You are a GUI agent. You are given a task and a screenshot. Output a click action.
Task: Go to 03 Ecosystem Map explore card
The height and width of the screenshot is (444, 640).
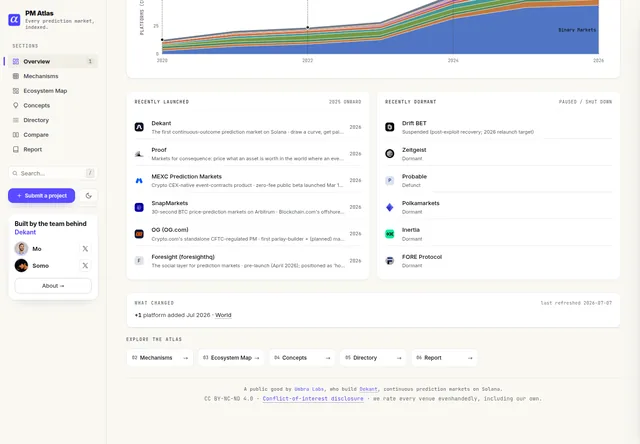pyautogui.click(x=231, y=357)
